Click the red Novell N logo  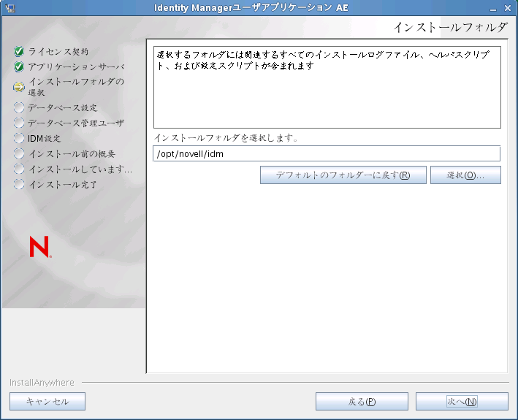[40, 247]
